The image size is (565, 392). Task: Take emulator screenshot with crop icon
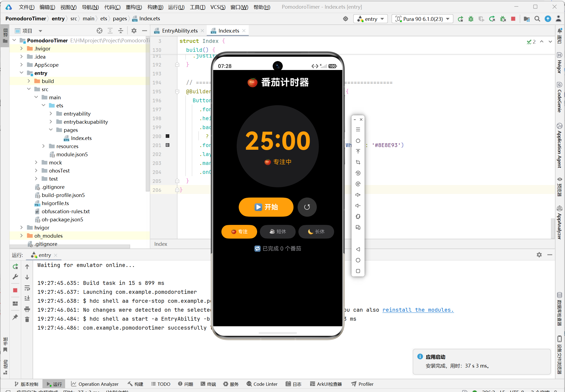click(x=358, y=162)
